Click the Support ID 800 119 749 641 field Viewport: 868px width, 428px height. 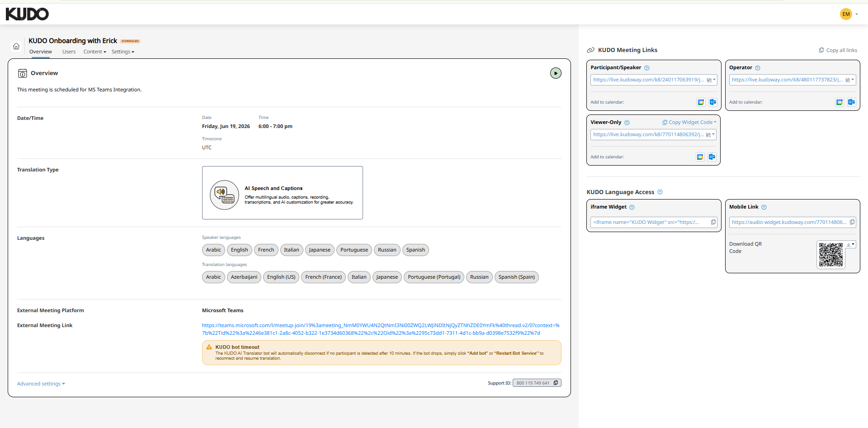[x=537, y=383]
